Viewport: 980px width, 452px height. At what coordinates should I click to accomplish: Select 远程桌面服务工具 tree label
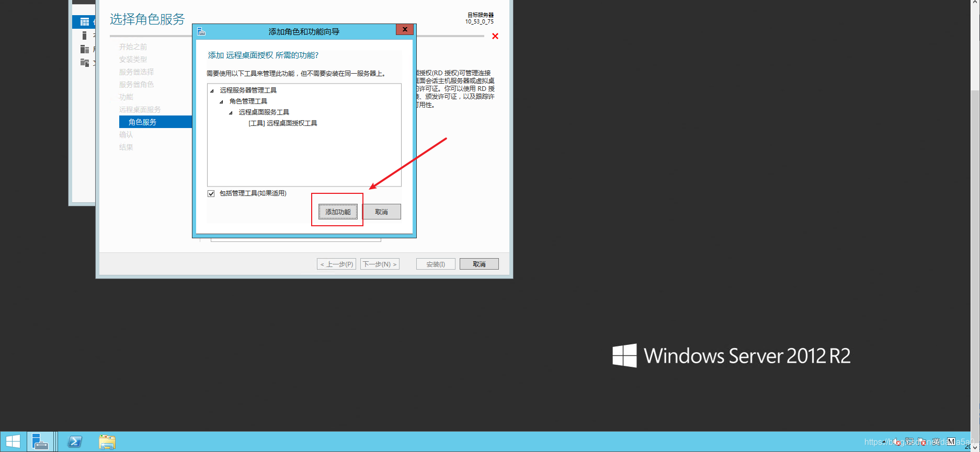(264, 112)
